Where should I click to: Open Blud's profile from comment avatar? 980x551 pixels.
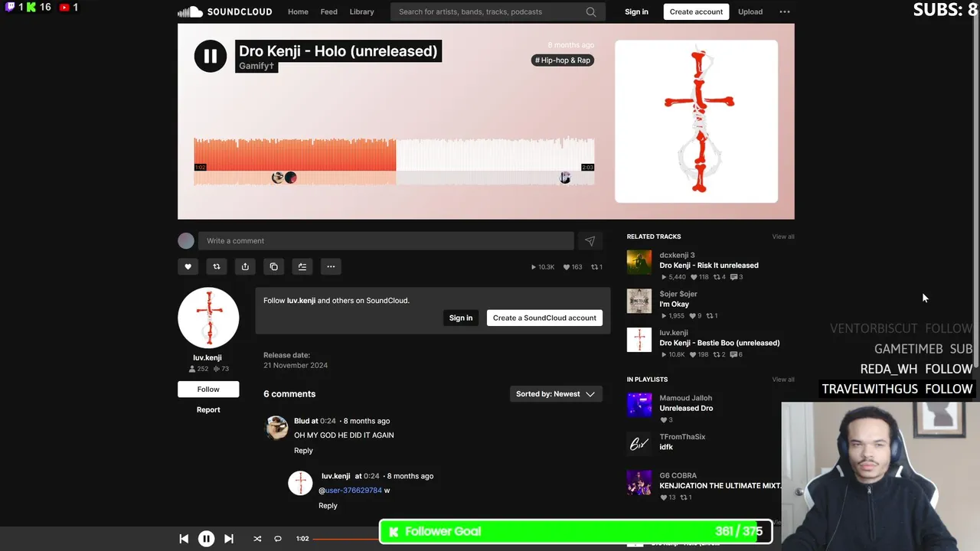[x=276, y=427]
